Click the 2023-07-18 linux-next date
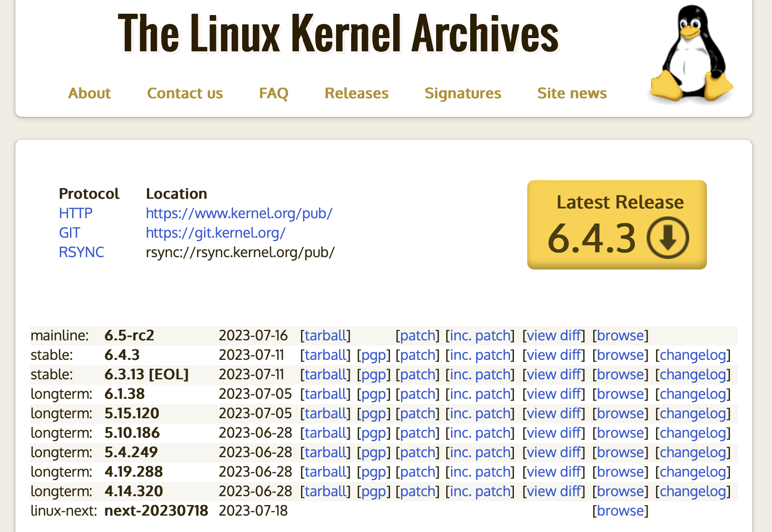772x532 pixels. coord(253,511)
